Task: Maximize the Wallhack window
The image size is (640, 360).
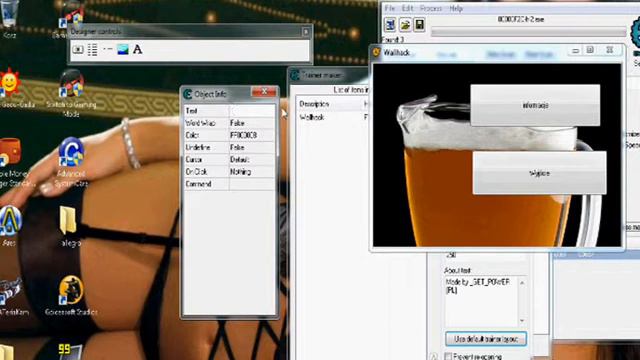Action: [590, 50]
